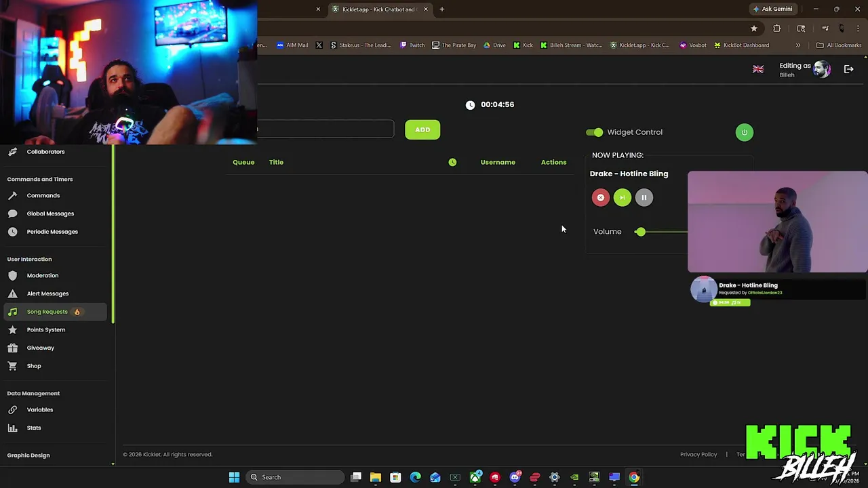This screenshot has height=488, width=868.
Task: Switch to the Kicklet.app browser tab
Action: coord(378,9)
